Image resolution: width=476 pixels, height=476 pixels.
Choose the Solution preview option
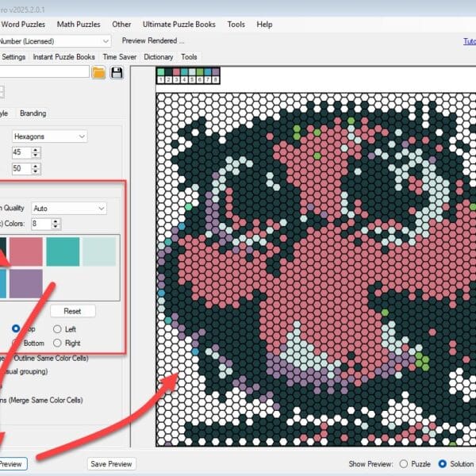tap(441, 463)
